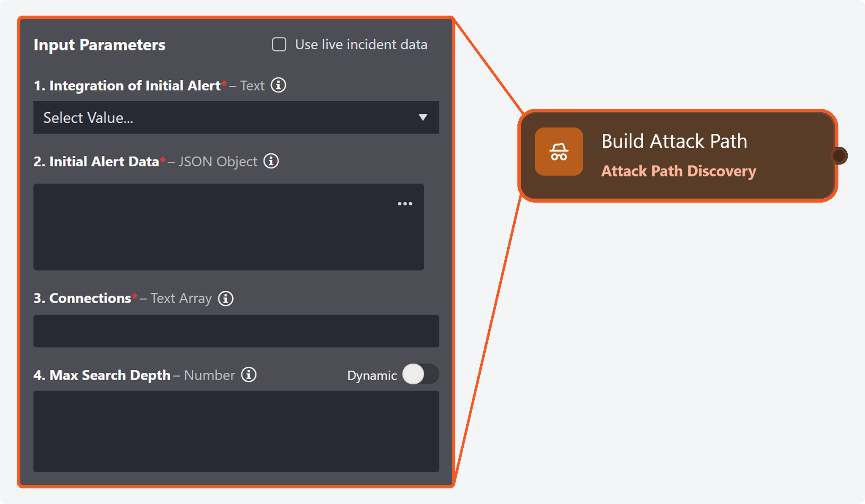
Task: Click the Use live incident data label
Action: pos(361,45)
